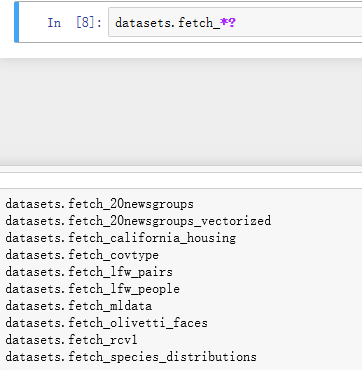The height and width of the screenshot is (370, 362).
Task: Select the line datasets.fetch_lfw_people
Action: tap(92, 289)
